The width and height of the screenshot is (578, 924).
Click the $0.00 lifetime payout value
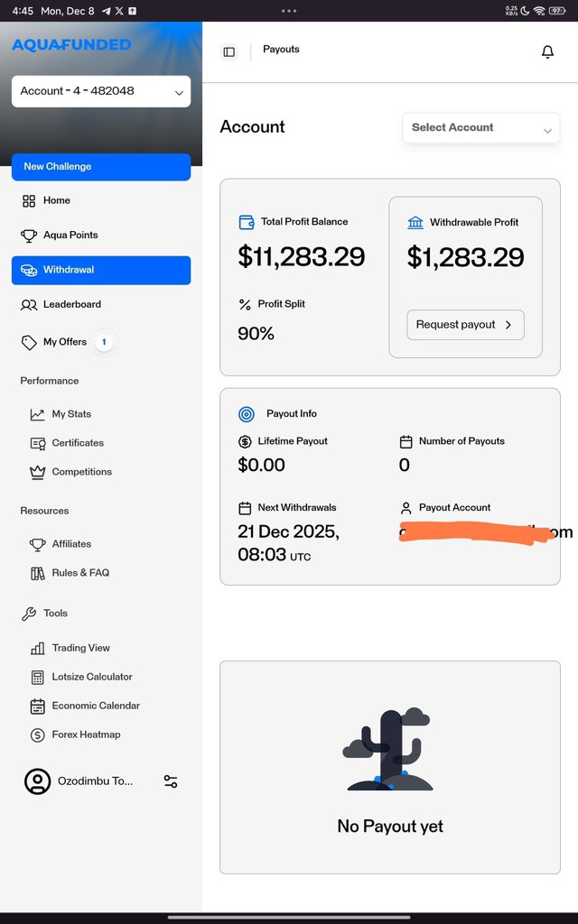(261, 465)
